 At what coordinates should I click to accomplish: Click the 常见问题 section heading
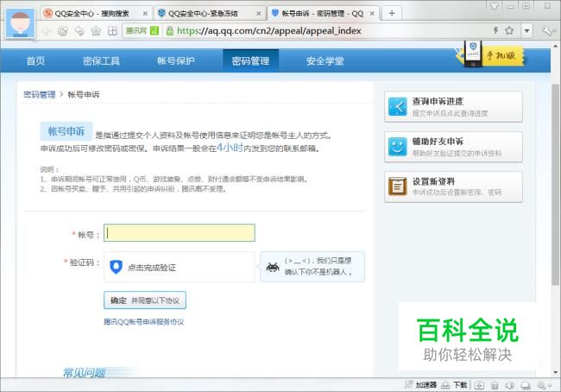tap(84, 373)
